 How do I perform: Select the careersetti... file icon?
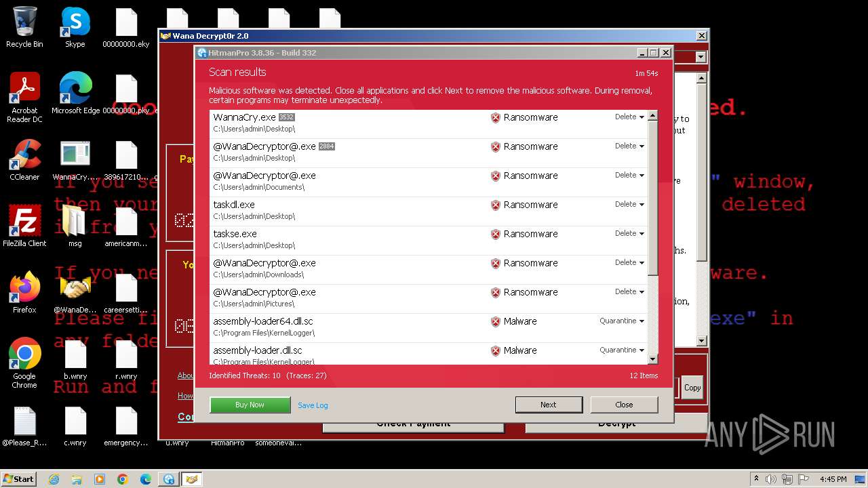(126, 292)
